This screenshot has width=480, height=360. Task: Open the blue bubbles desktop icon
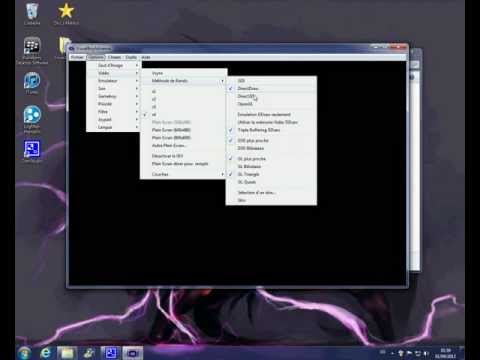coord(32,119)
